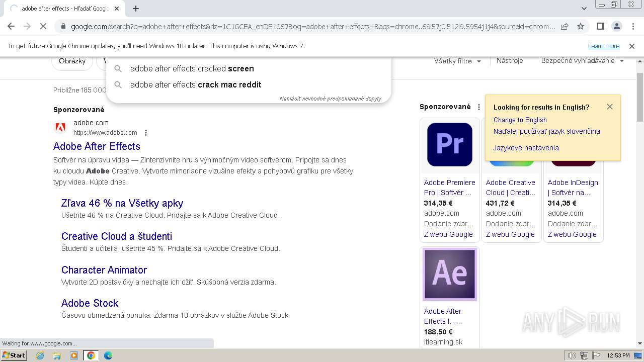Click the 188,50 € After Effects price
Viewport: 644px width, 362px height.
tap(438, 332)
